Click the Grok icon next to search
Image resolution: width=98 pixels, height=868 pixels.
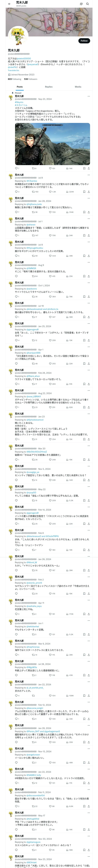[x=81, y=4]
